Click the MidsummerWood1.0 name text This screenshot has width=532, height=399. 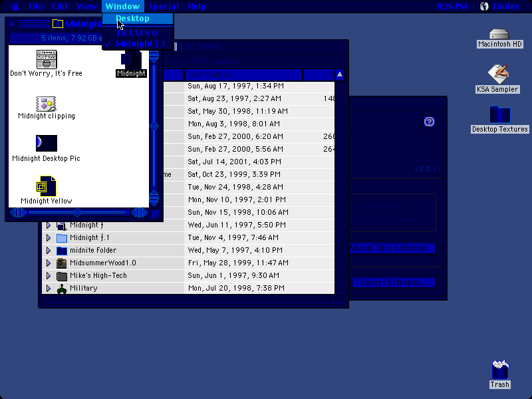tap(103, 263)
